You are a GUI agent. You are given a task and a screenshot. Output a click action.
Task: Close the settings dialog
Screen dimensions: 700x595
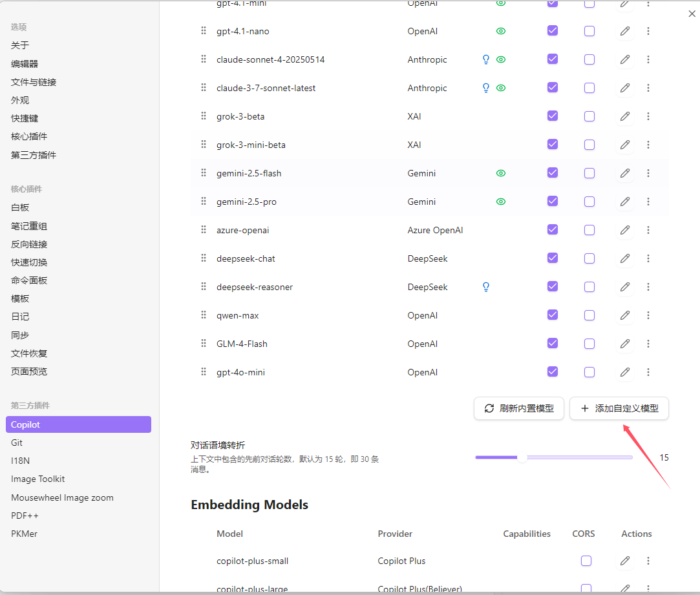[692, 14]
